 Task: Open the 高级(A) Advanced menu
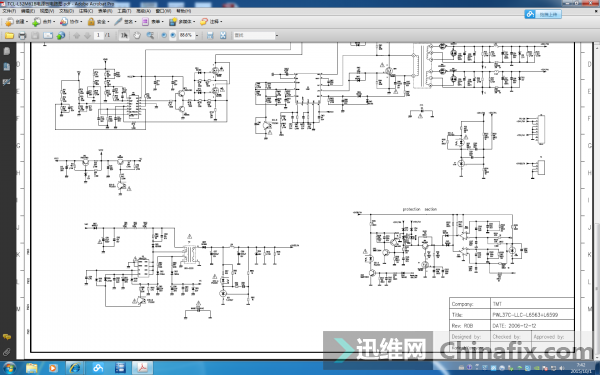[x=143, y=11]
